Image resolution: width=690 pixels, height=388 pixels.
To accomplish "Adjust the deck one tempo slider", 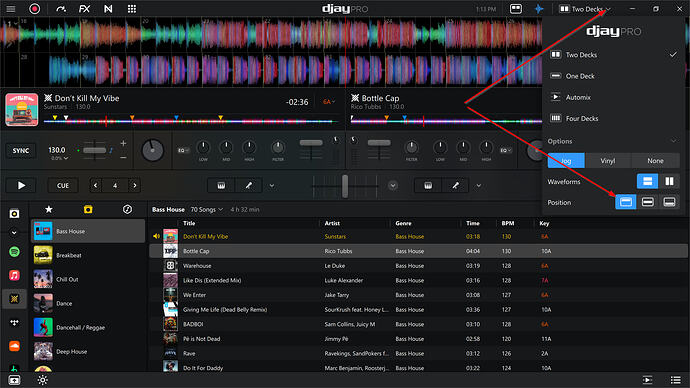I will [94, 150].
